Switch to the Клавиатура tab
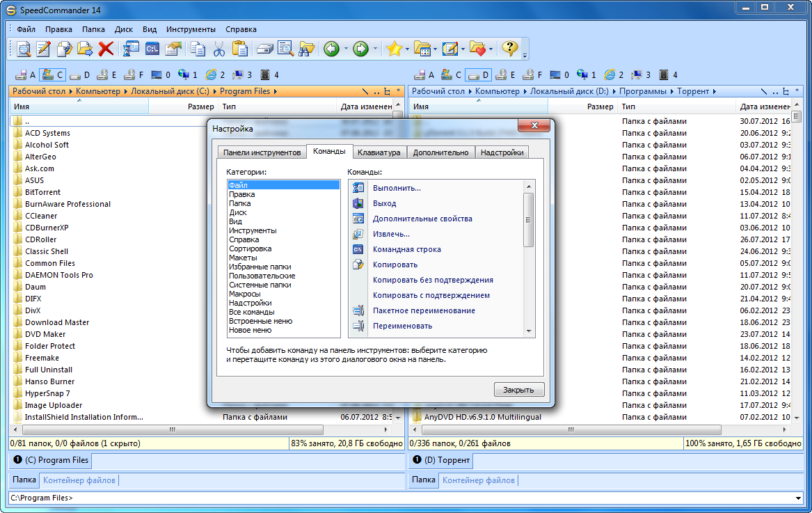812x513 pixels. (x=379, y=152)
